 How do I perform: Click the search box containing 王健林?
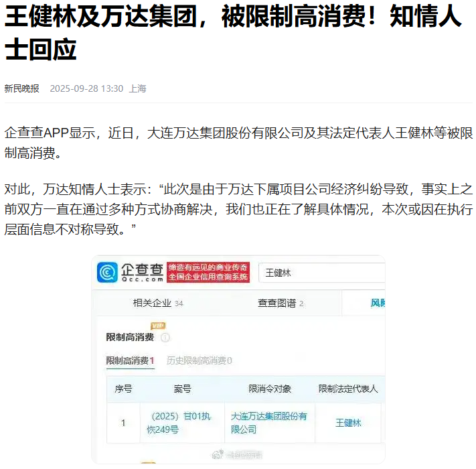[322, 273]
